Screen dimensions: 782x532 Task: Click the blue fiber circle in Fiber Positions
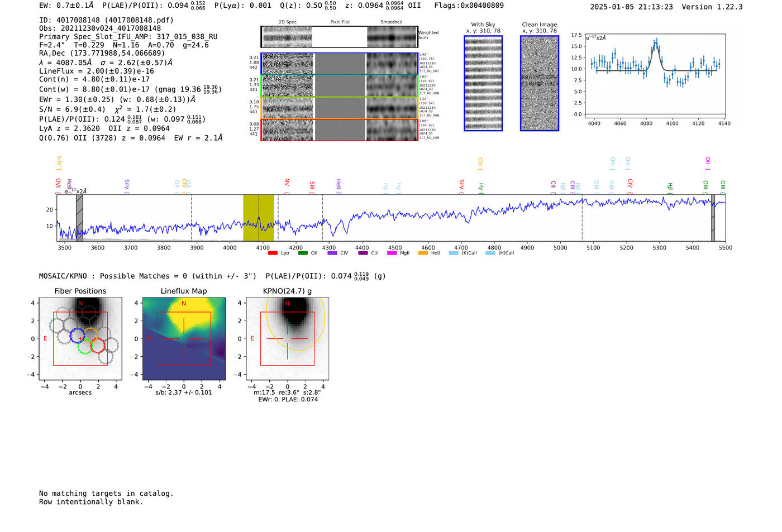pyautogui.click(x=77, y=336)
